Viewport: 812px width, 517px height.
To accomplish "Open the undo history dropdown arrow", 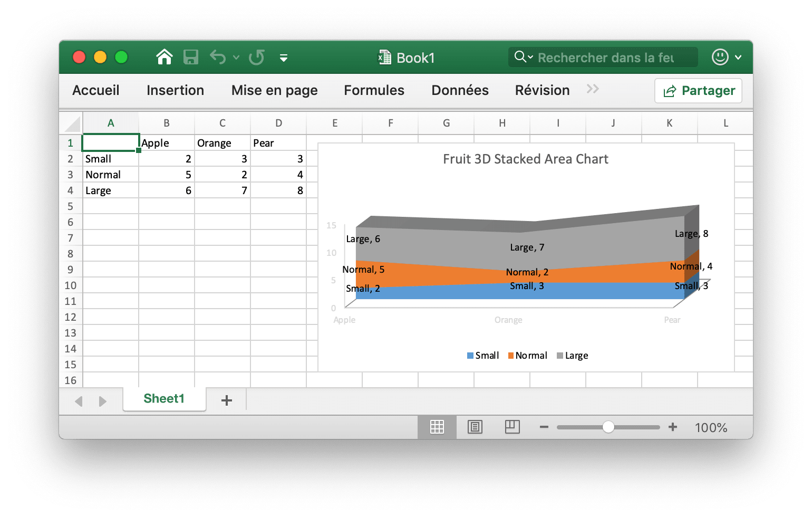I will coord(236,58).
